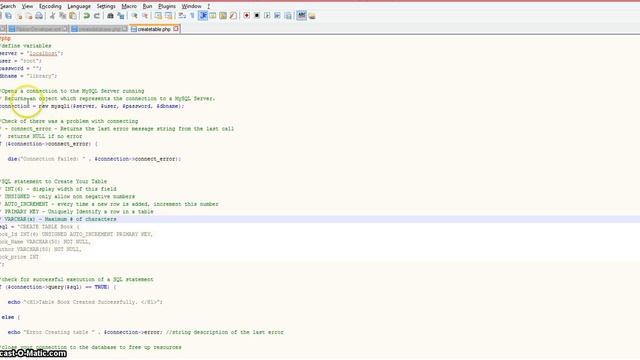Click 'SQL statement to Create Your Table' comment
This screenshot has height=360, width=640.
(53, 181)
